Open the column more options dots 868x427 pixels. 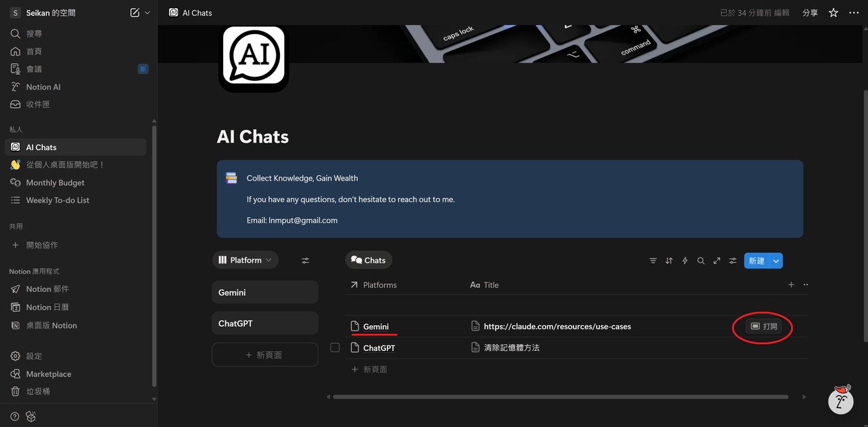(x=806, y=285)
